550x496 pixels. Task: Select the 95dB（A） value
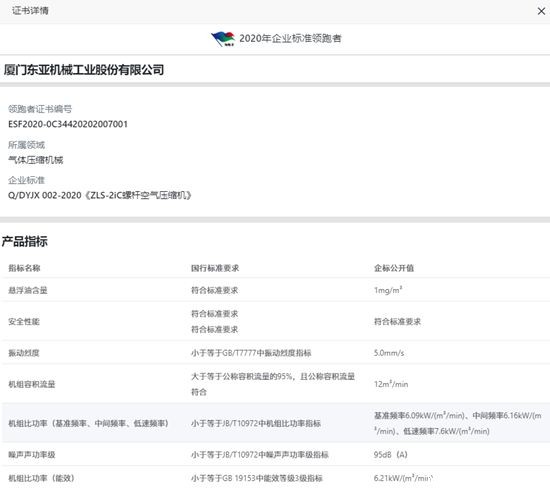391,455
